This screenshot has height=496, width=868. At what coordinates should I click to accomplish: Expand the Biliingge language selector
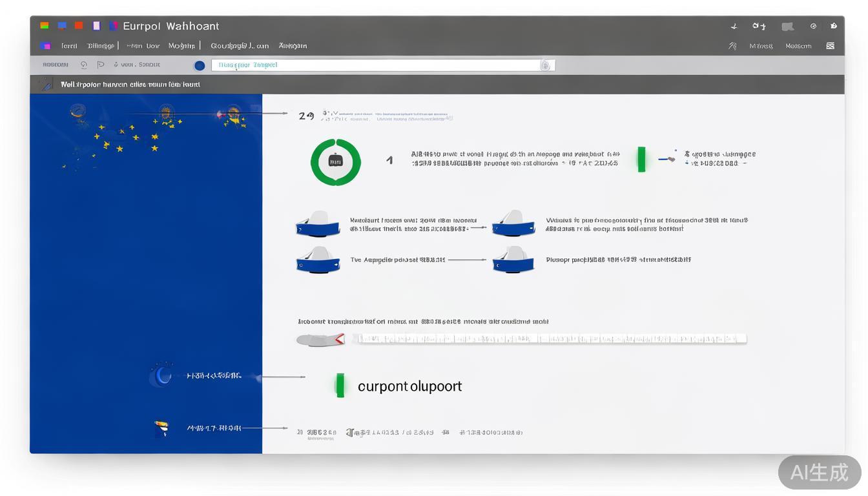tap(101, 46)
